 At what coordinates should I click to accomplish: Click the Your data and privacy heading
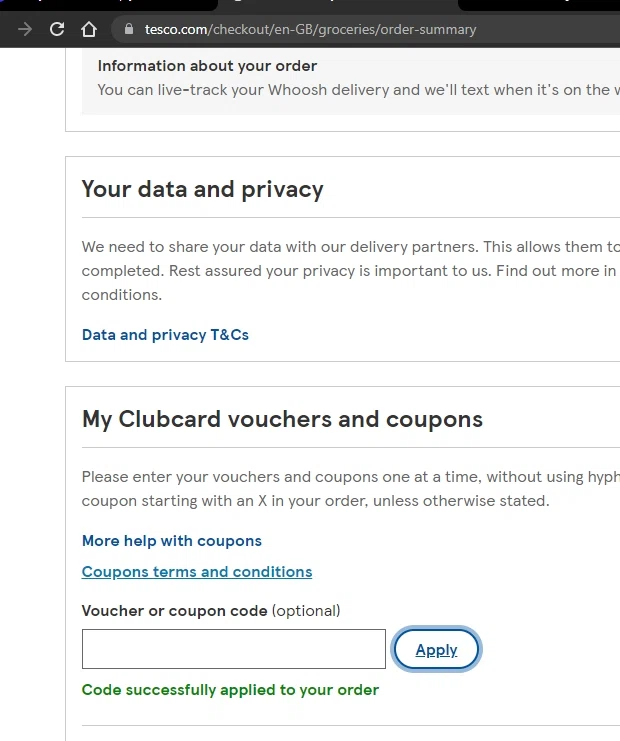point(202,189)
